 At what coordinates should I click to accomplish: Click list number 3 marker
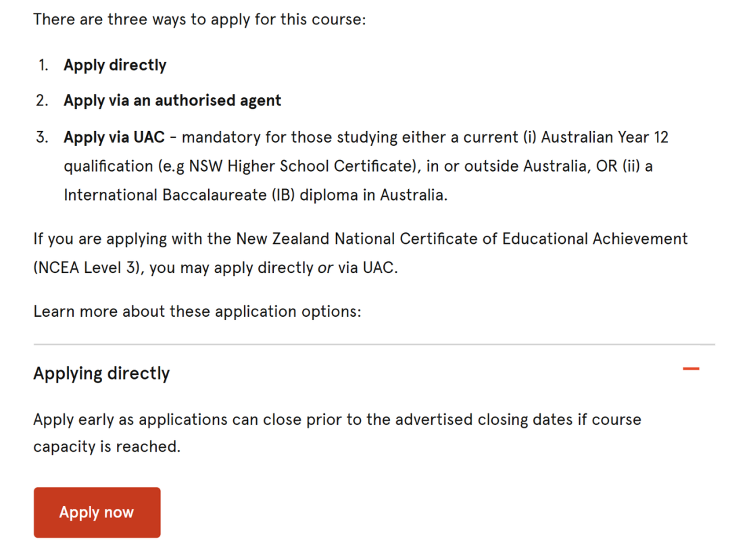pyautogui.click(x=43, y=137)
